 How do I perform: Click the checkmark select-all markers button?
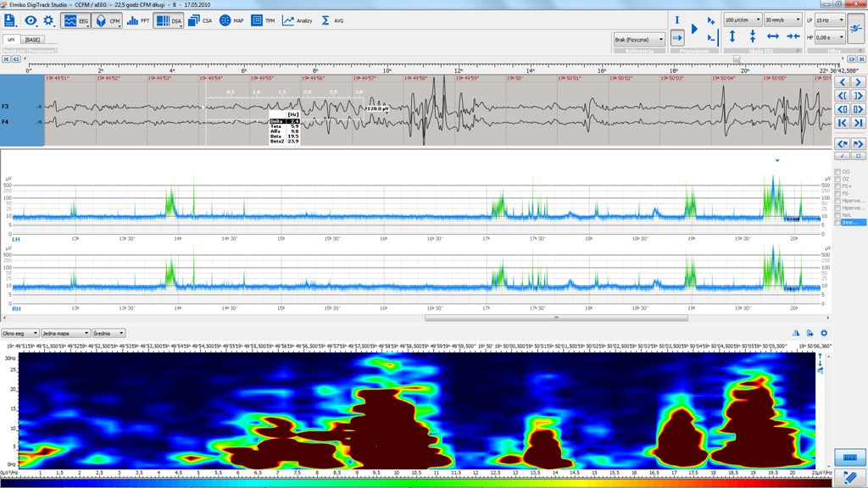tap(843, 156)
